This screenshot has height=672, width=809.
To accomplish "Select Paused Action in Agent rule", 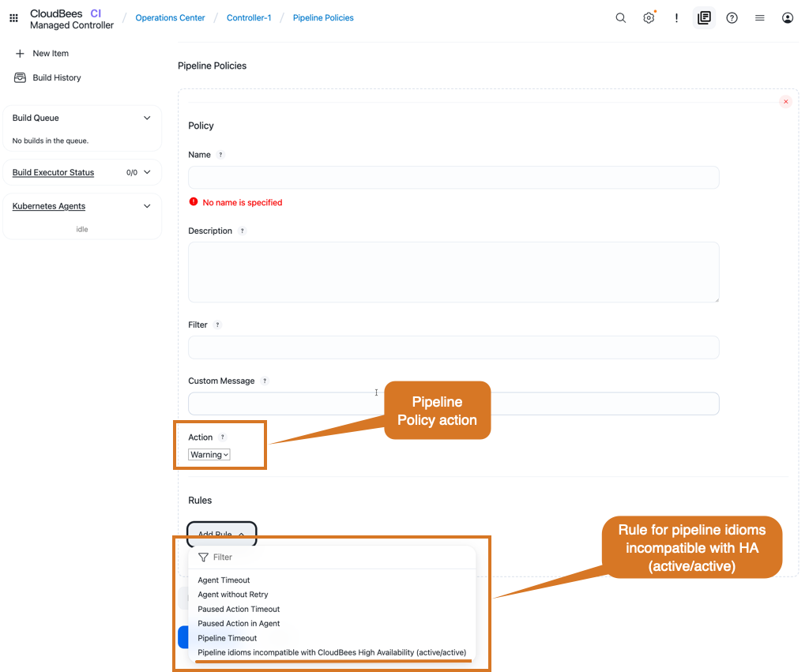I will pyautogui.click(x=239, y=624).
